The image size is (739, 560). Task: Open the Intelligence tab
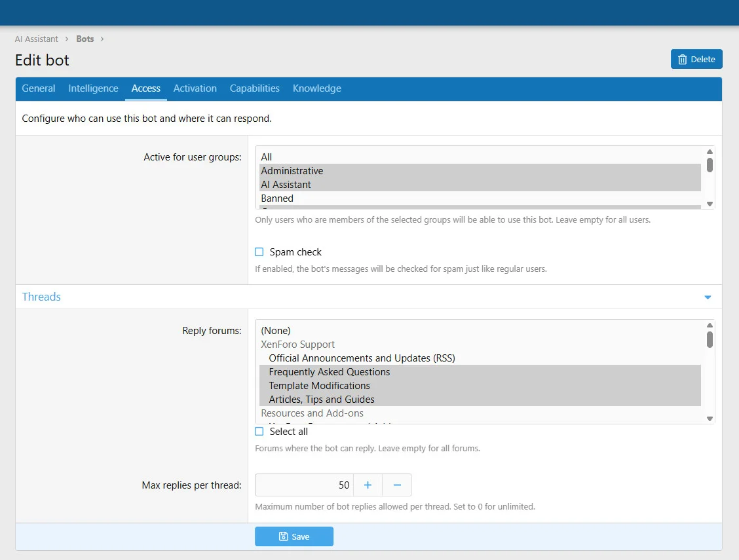click(x=93, y=88)
